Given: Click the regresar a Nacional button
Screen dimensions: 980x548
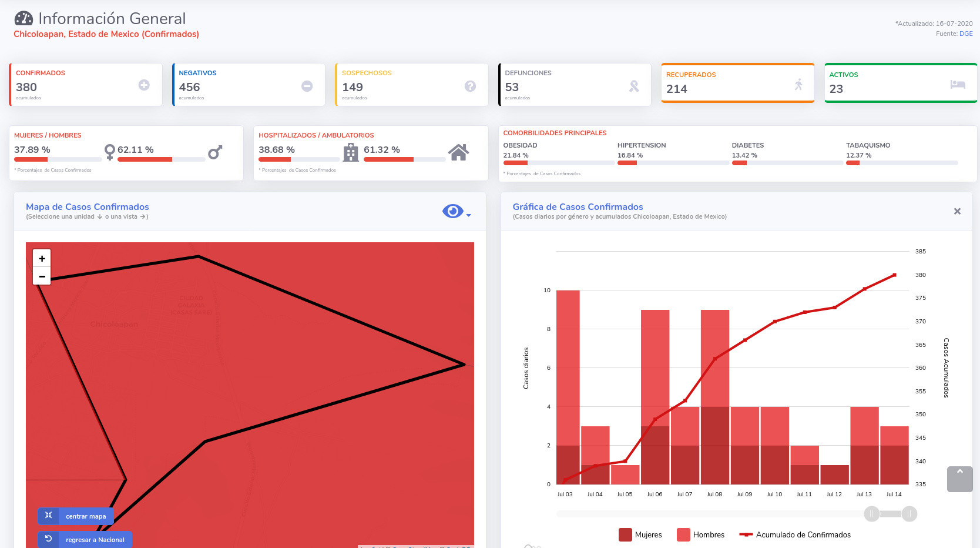Looking at the screenshot, I should pyautogui.click(x=85, y=539).
